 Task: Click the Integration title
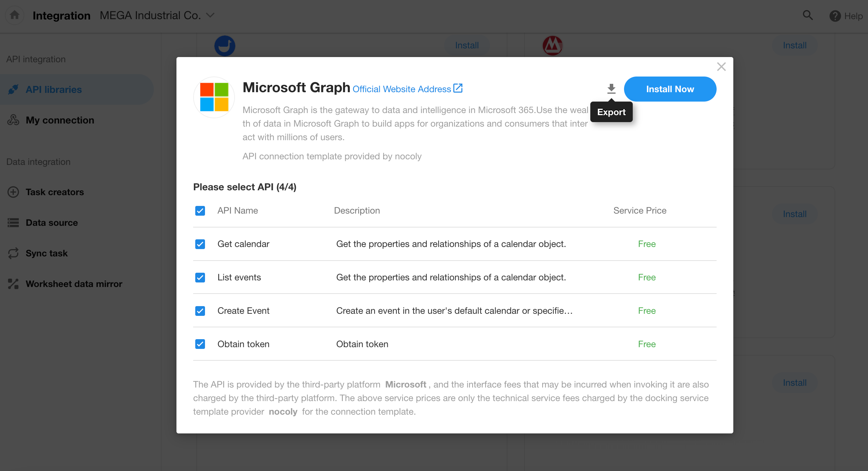(x=62, y=15)
